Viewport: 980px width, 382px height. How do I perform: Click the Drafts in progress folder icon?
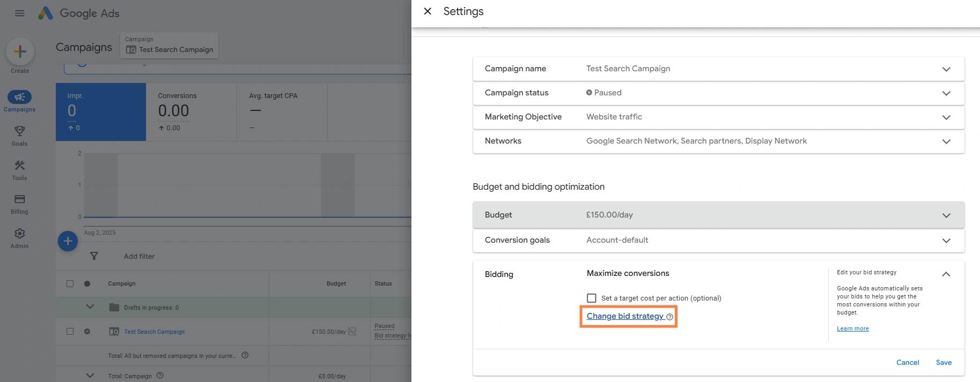pyautogui.click(x=114, y=307)
